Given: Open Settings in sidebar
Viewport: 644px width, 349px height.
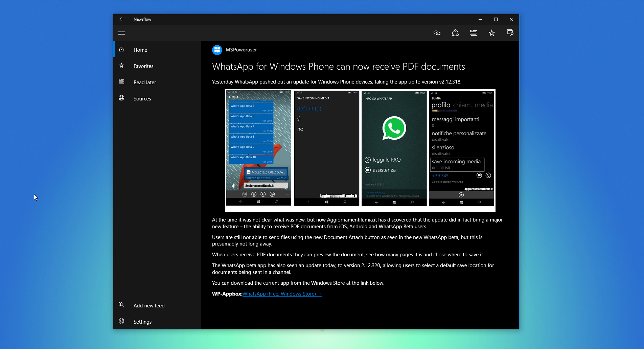Looking at the screenshot, I should (157, 322).
